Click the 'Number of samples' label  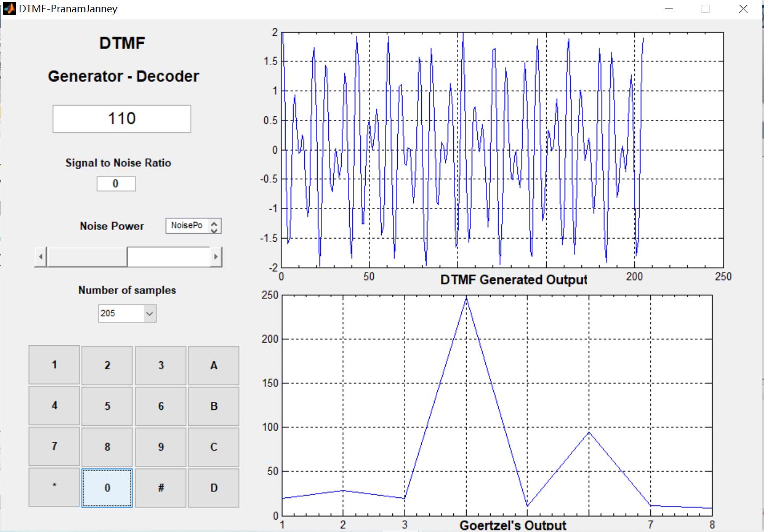coord(127,290)
